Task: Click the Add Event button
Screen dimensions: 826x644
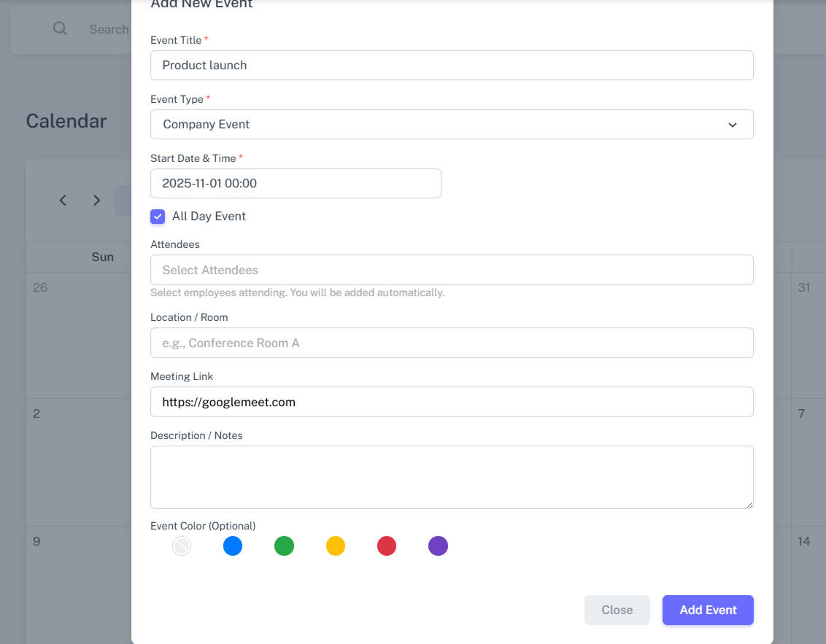Action: (x=707, y=610)
